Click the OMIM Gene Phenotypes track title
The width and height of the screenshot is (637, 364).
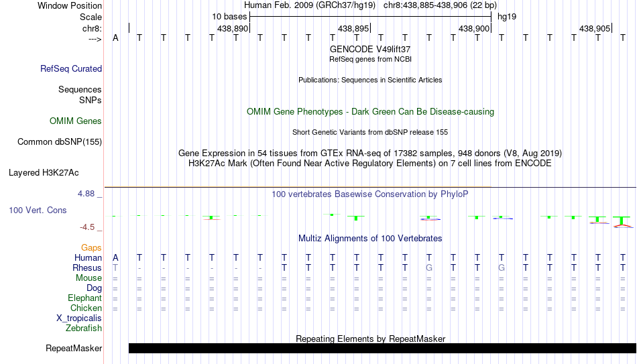pyautogui.click(x=370, y=112)
